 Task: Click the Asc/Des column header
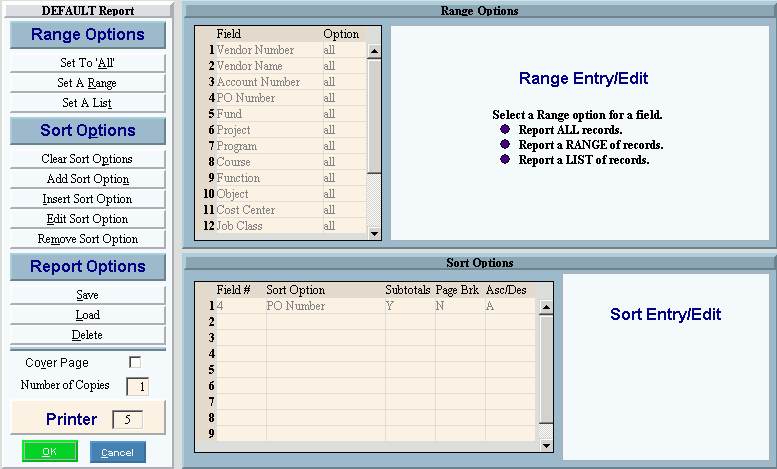click(506, 290)
